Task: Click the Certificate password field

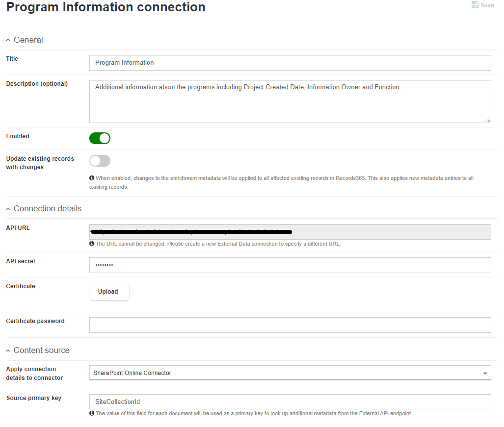Action: tap(290, 325)
